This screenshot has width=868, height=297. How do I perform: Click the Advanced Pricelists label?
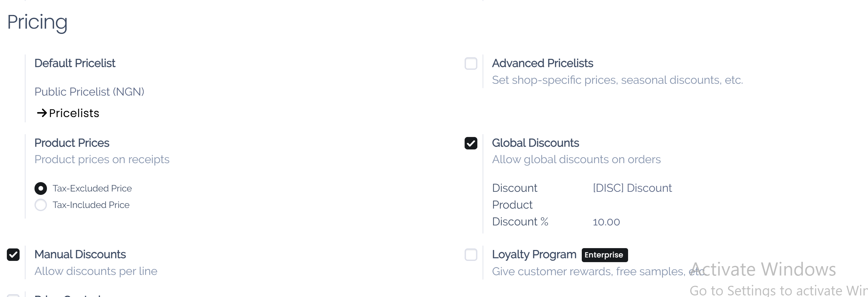click(x=543, y=63)
